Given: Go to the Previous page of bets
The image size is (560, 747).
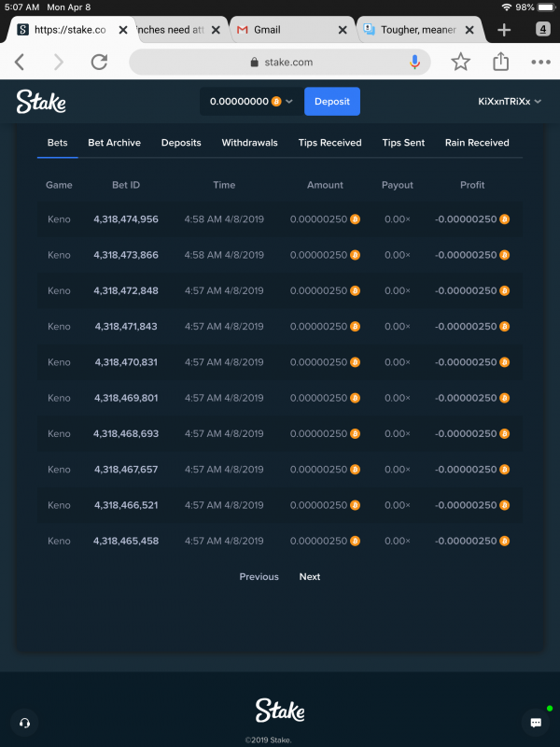Looking at the screenshot, I should pyautogui.click(x=259, y=576).
